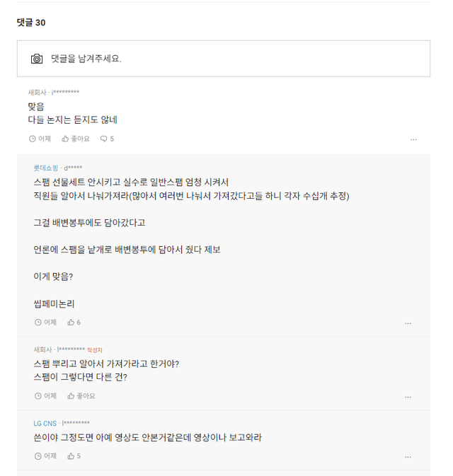This screenshot has height=476, width=453.
Task: Click the clock timestamp on LG CNS comment
Action: pos(45,456)
